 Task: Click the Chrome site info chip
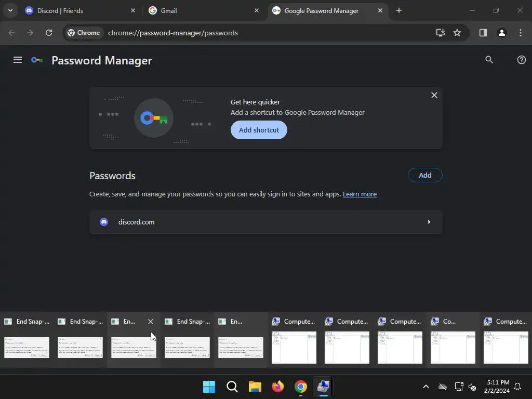pyautogui.click(x=84, y=33)
